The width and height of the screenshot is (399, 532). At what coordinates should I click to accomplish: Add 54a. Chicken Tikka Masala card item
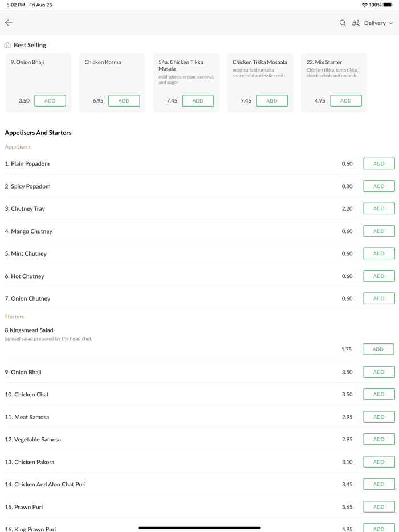click(x=198, y=101)
